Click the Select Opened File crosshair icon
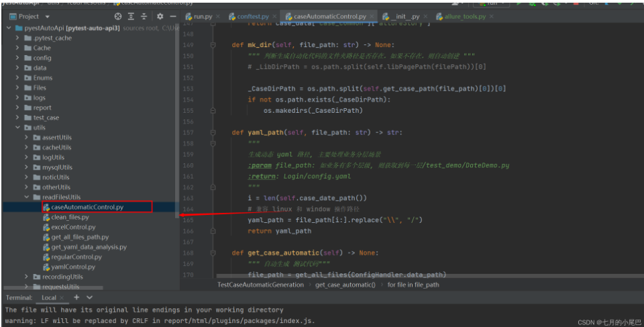The height and width of the screenshot is (327, 644). tap(118, 17)
